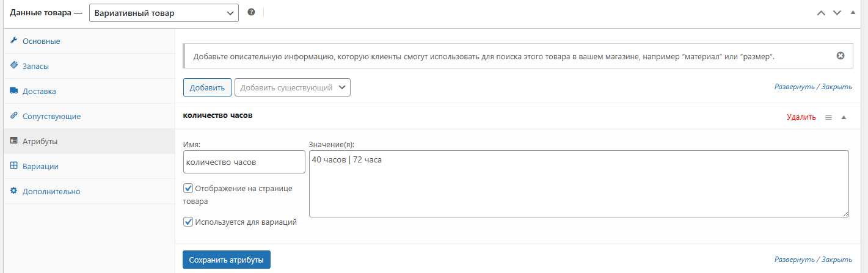Click the Вариации grid icon

[x=14, y=166]
